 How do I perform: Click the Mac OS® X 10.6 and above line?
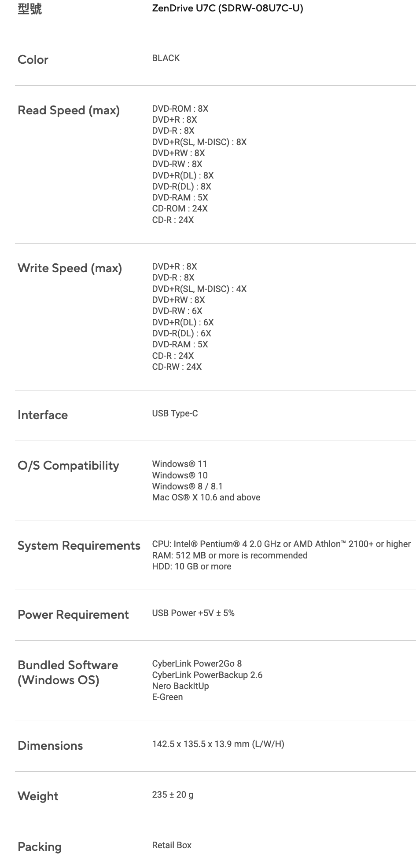(206, 497)
